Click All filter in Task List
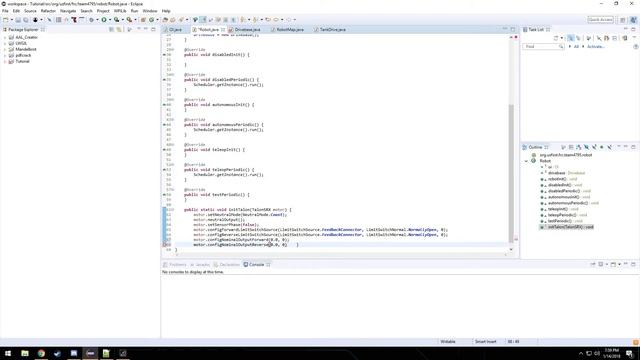 coord(576,47)
